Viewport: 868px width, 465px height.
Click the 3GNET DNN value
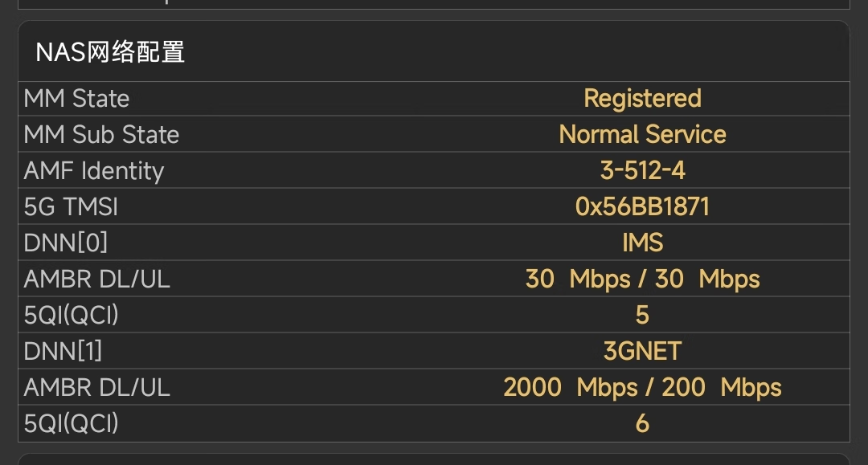coord(642,352)
